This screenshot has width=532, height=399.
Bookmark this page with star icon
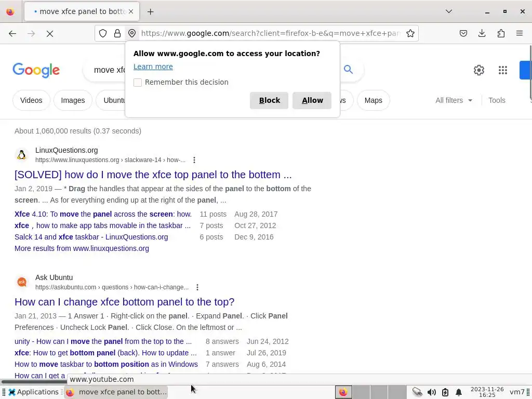tap(410, 33)
